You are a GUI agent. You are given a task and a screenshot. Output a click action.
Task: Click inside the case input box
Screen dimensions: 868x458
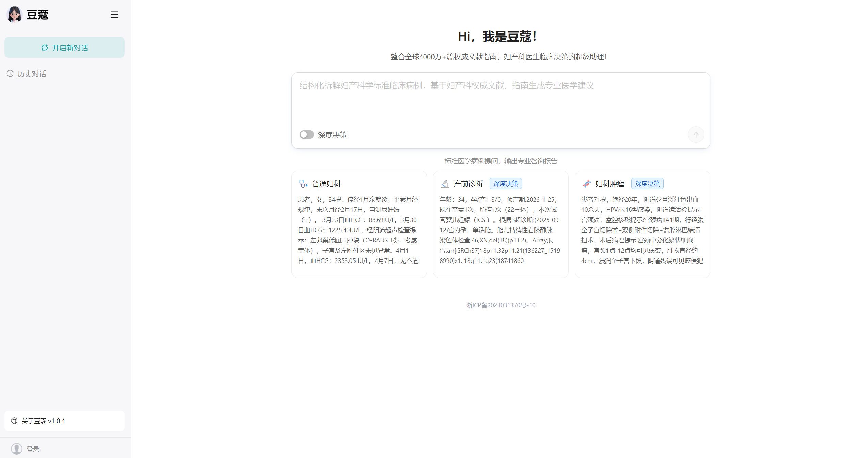[x=500, y=99]
